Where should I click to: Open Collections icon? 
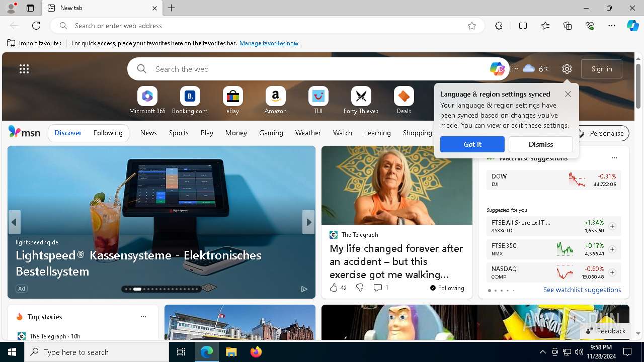pyautogui.click(x=568, y=26)
